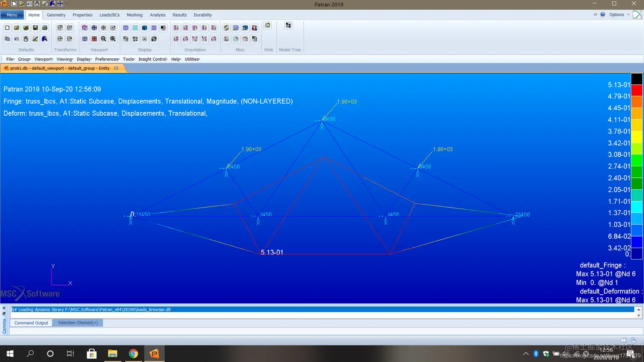Click the broom Reset Graphics icon
Screen dimensions: 644x362
[35, 39]
